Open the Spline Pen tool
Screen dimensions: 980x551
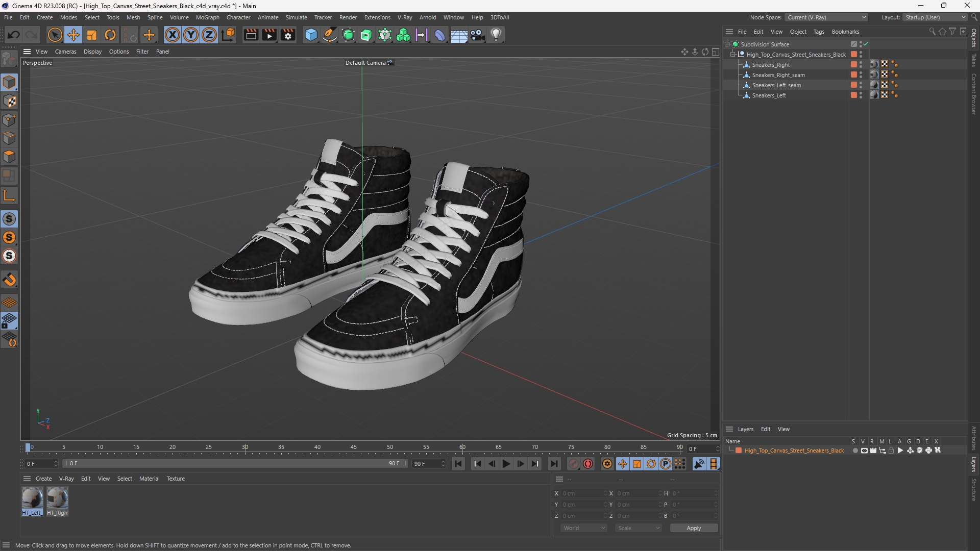330,35
